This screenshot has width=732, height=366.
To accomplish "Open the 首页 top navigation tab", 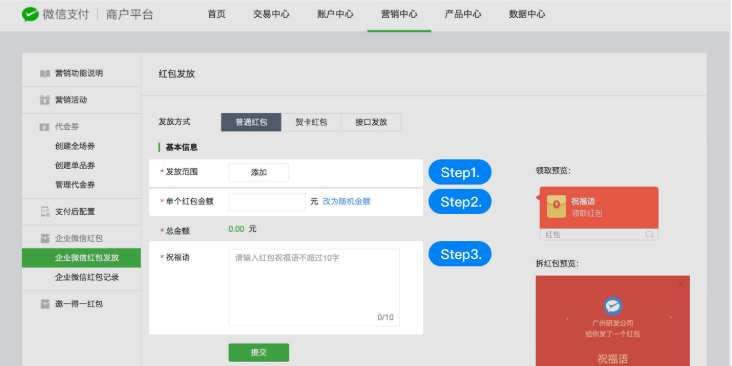I will [217, 14].
